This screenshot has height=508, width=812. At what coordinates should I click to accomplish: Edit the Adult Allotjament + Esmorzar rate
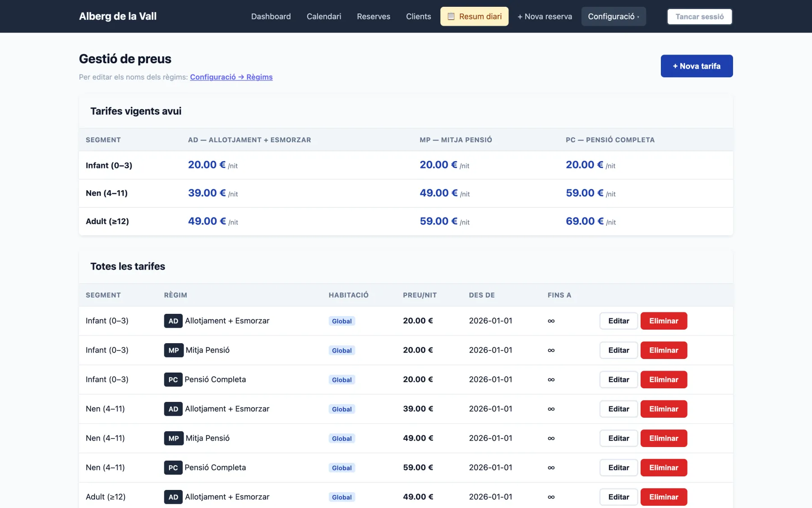pyautogui.click(x=618, y=497)
